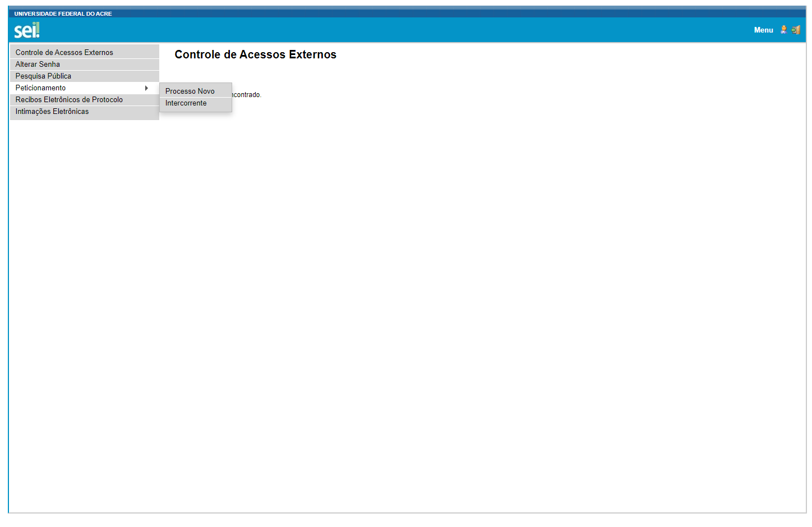Click the Universidade Federal do Acre banner text

click(x=63, y=13)
